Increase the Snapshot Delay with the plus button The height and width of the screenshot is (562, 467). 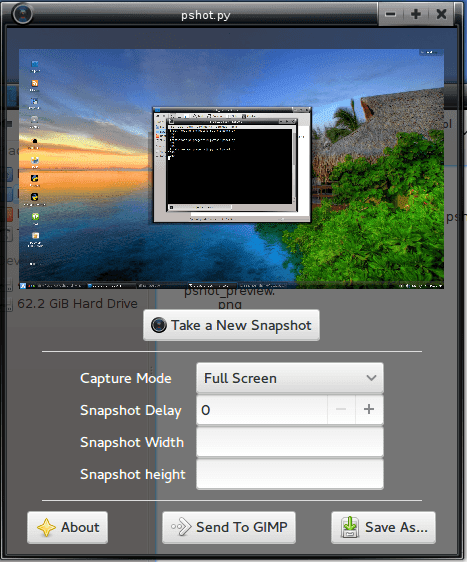coord(369,410)
